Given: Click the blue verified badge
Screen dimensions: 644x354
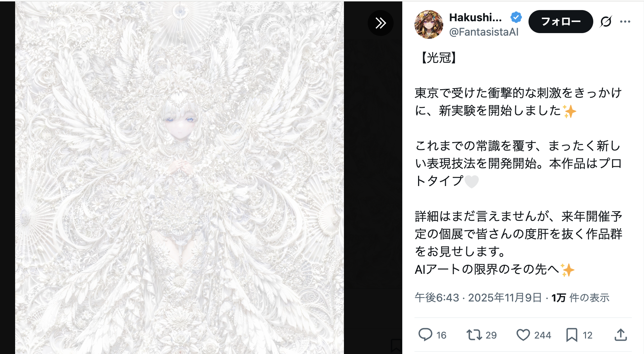Looking at the screenshot, I should pyautogui.click(x=516, y=17).
